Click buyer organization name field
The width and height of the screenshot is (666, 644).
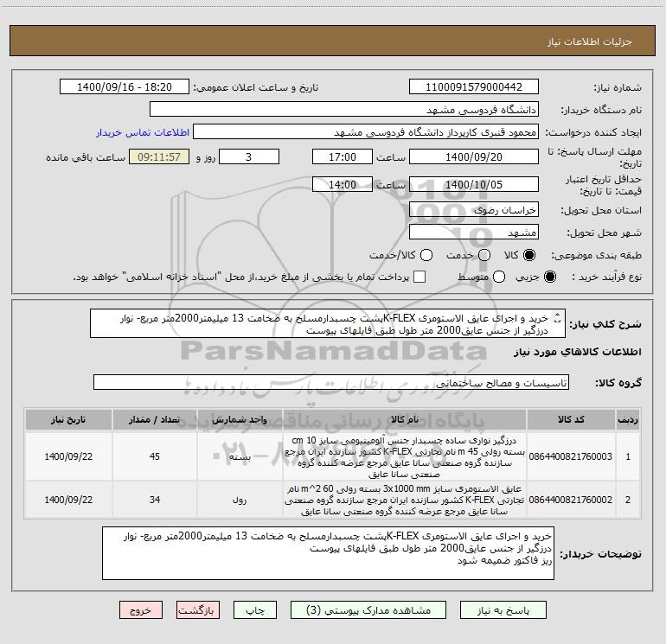point(344,109)
